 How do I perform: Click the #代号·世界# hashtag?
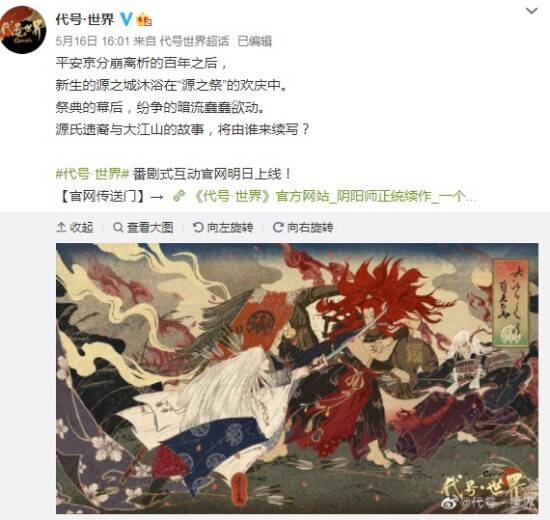(x=93, y=174)
